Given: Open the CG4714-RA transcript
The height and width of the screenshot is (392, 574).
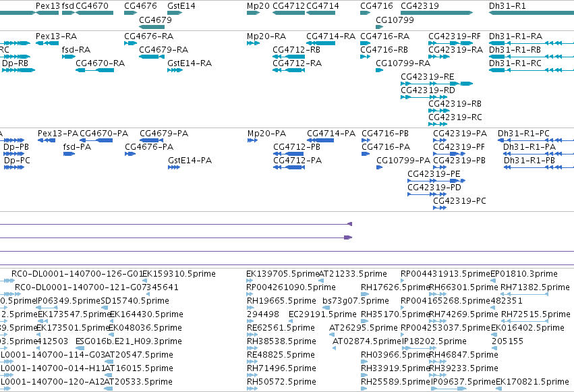Looking at the screenshot, I should click(320, 43).
